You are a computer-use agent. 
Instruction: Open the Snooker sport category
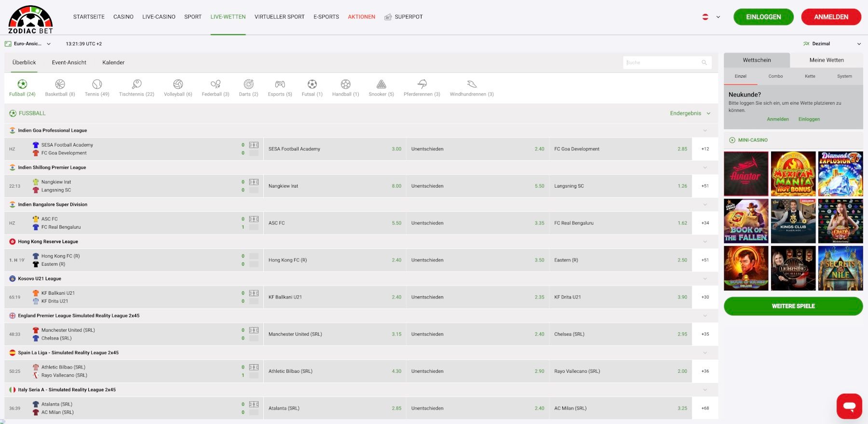pyautogui.click(x=381, y=84)
